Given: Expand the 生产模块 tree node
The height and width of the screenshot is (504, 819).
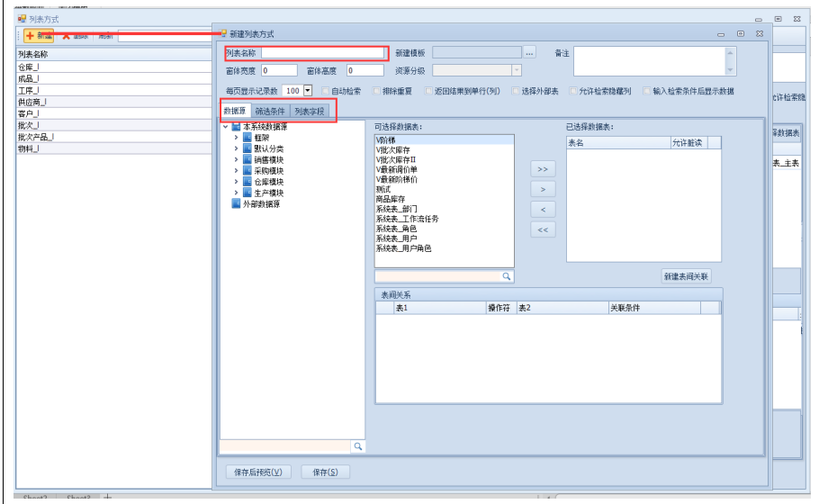Looking at the screenshot, I should (236, 193).
